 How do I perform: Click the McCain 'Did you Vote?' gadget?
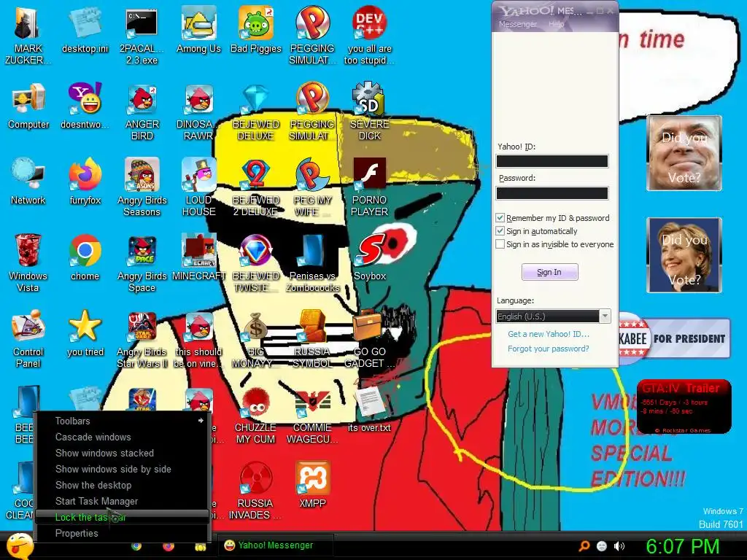tap(684, 153)
